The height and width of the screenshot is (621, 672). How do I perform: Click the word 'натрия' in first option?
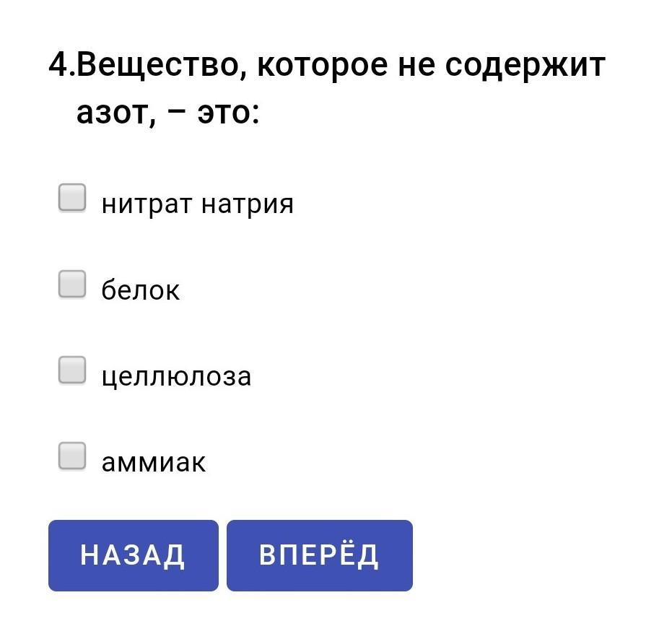click(248, 204)
